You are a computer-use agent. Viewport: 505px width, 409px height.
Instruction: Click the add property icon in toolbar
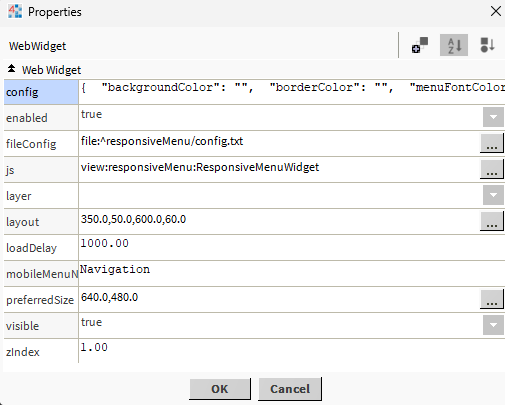pyautogui.click(x=420, y=45)
